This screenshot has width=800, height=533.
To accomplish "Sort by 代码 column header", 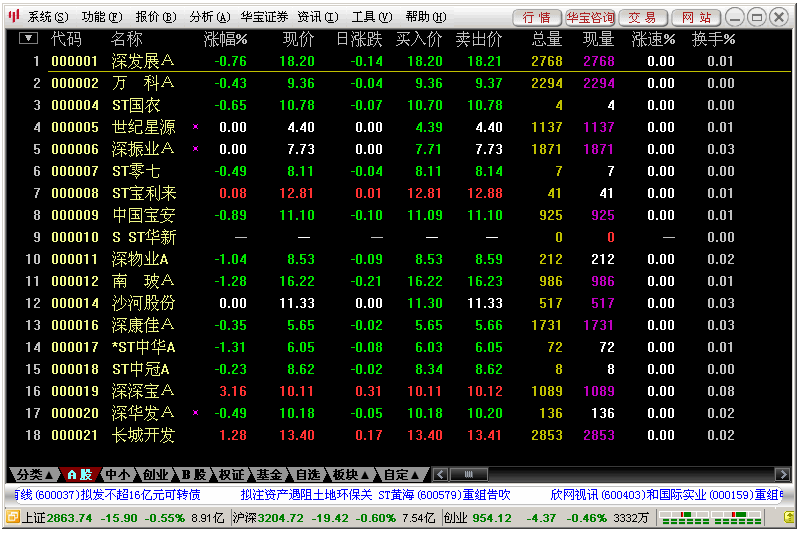I will click(66, 39).
